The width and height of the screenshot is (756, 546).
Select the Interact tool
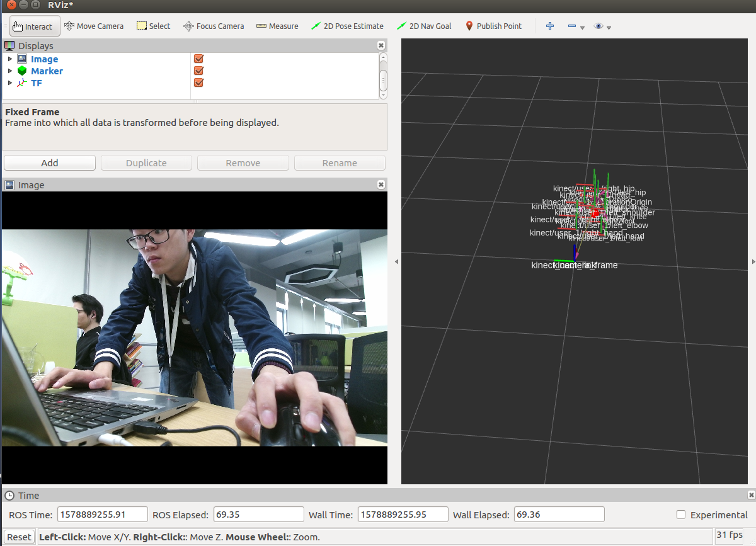pyautogui.click(x=34, y=26)
